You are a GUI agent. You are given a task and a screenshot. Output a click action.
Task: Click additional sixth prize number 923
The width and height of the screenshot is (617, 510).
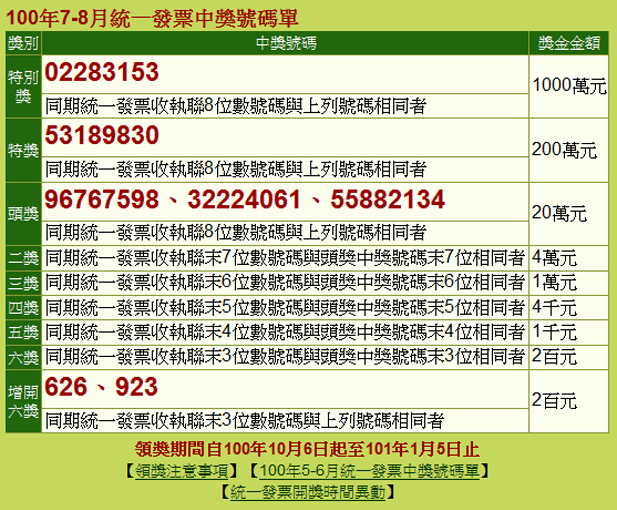pos(136,387)
